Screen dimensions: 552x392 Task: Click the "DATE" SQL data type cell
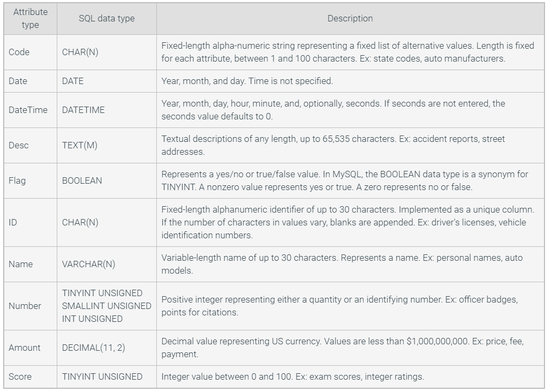pos(73,81)
